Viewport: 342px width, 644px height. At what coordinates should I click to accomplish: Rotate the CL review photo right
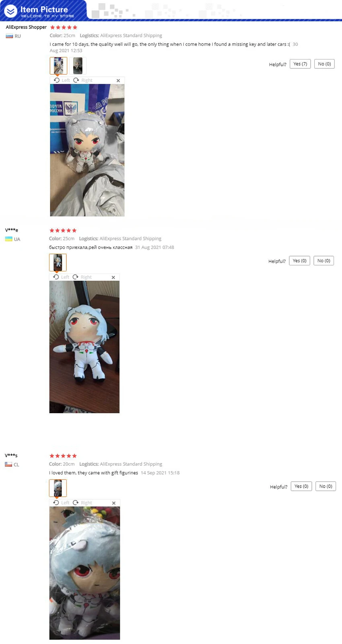(x=82, y=502)
